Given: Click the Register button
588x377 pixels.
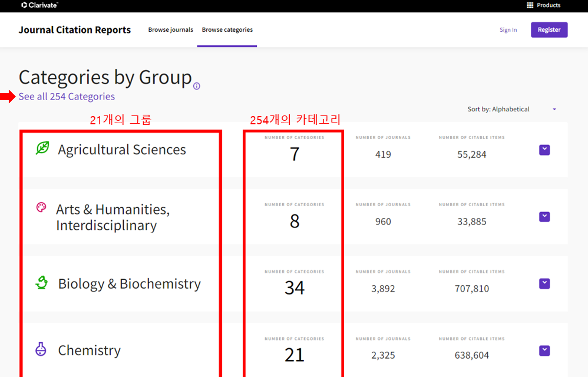Looking at the screenshot, I should click(549, 30).
